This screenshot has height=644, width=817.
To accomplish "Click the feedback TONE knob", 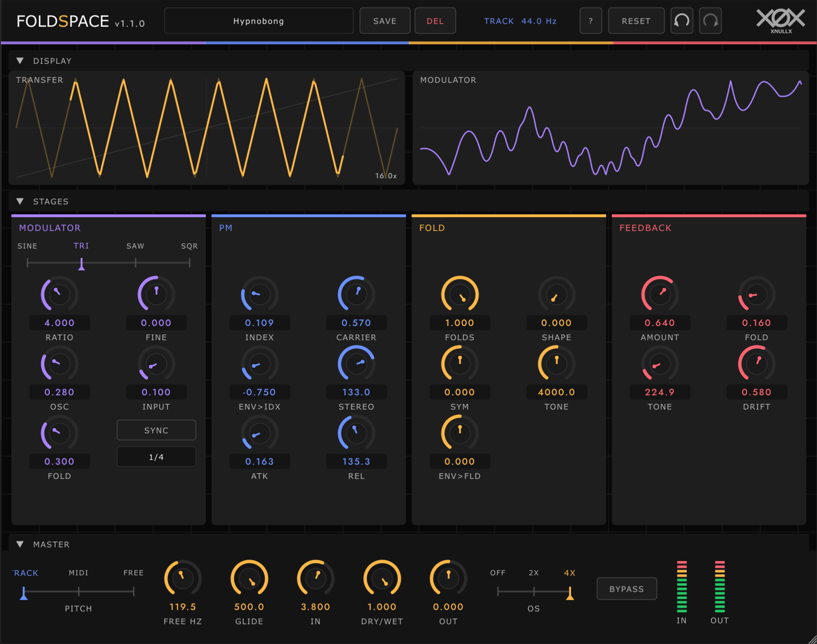I will pos(660,364).
